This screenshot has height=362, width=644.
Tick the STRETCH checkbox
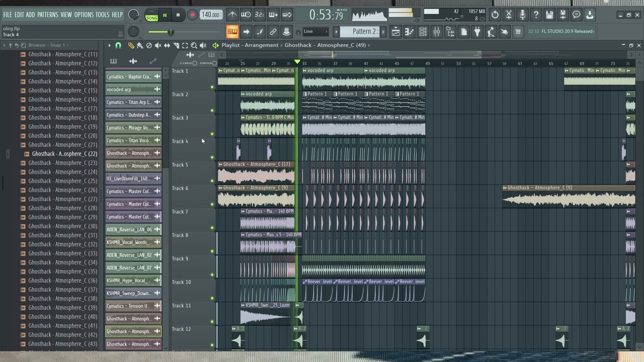(x=214, y=63)
